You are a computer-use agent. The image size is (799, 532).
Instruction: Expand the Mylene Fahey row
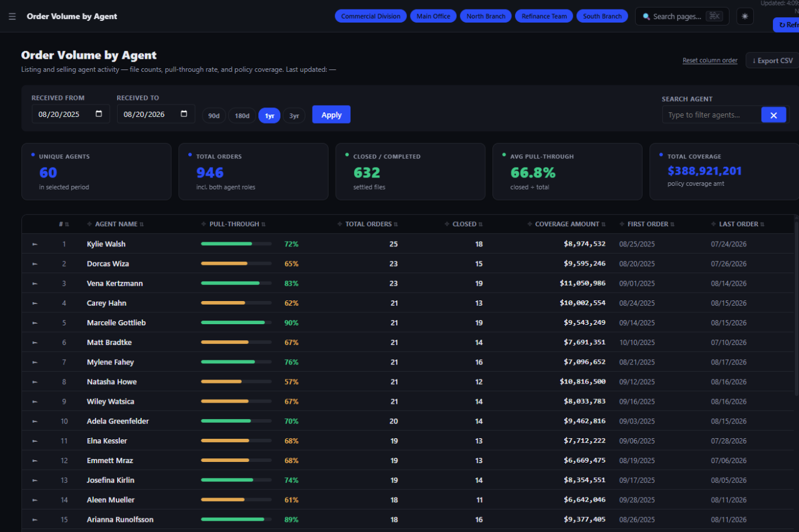pyautogui.click(x=34, y=362)
